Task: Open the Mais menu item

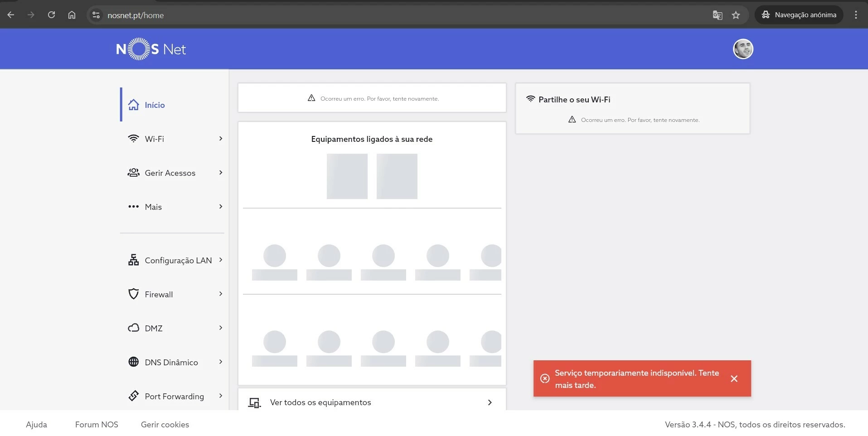Action: point(172,207)
